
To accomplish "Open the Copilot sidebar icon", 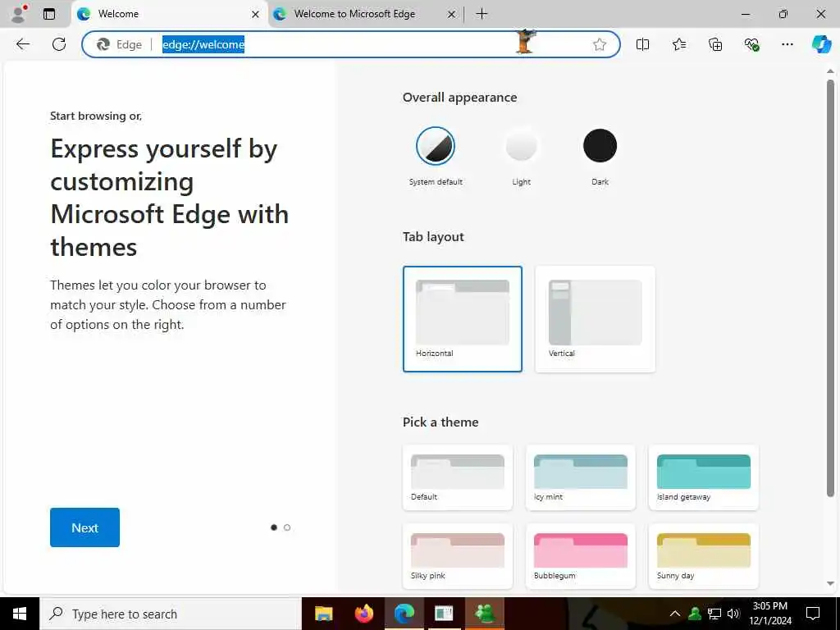I will [821, 44].
